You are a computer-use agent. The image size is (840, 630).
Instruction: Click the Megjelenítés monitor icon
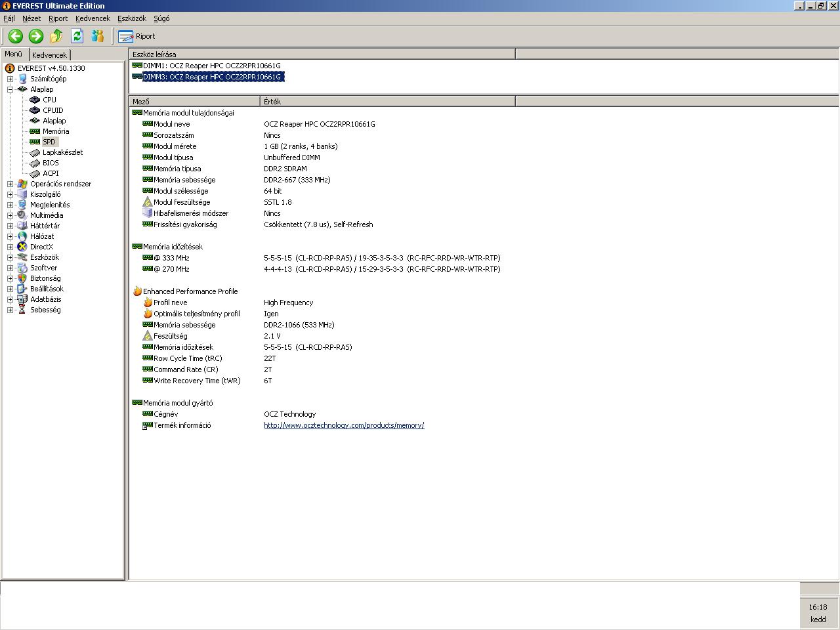(x=22, y=205)
